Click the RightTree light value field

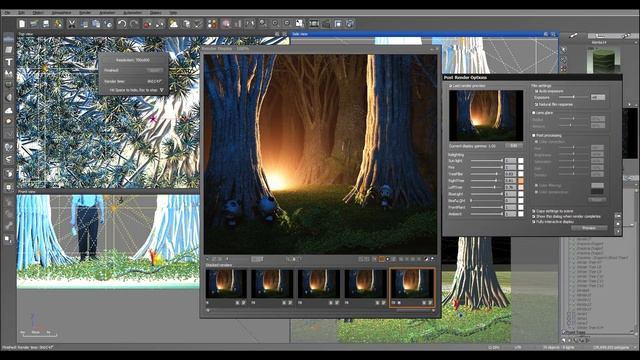[510, 180]
